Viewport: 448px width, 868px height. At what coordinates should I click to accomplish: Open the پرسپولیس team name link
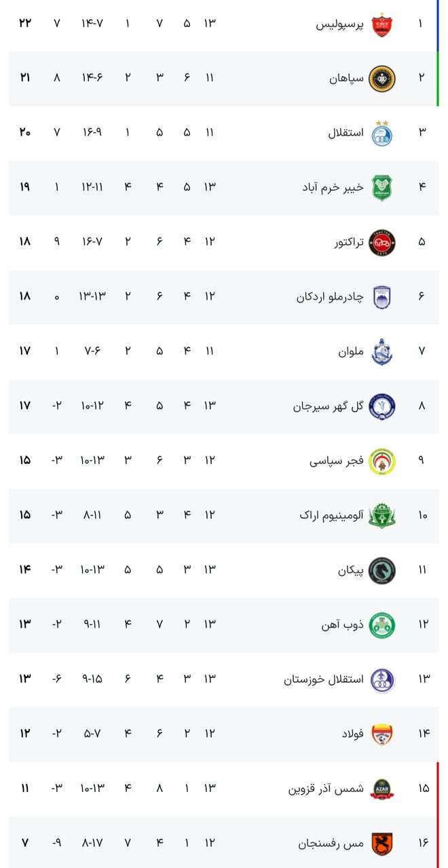pos(340,24)
